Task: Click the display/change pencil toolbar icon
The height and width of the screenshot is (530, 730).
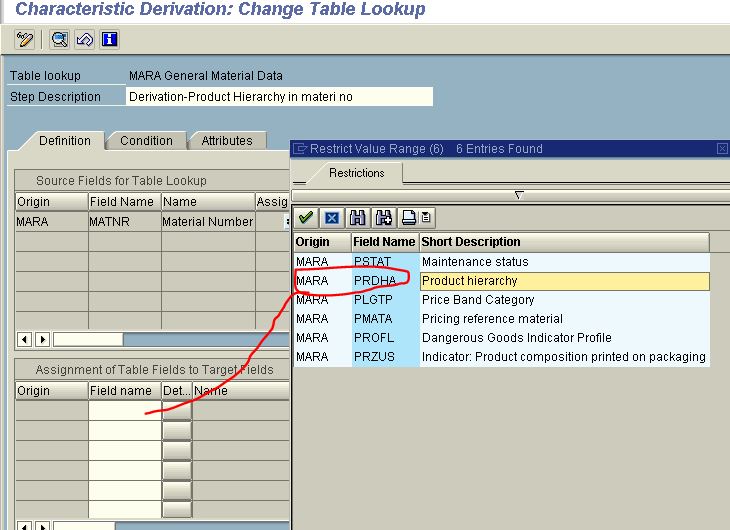Action: pos(25,39)
